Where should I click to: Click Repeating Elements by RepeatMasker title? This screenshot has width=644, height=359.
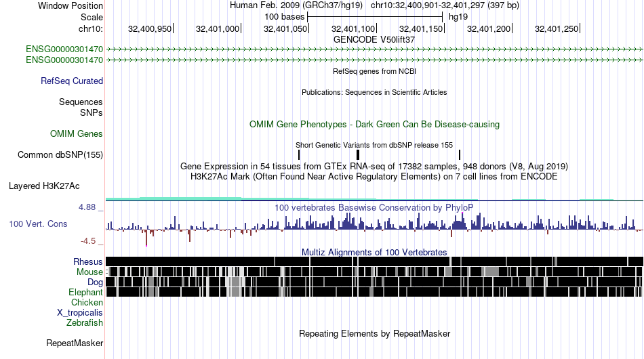(375, 333)
